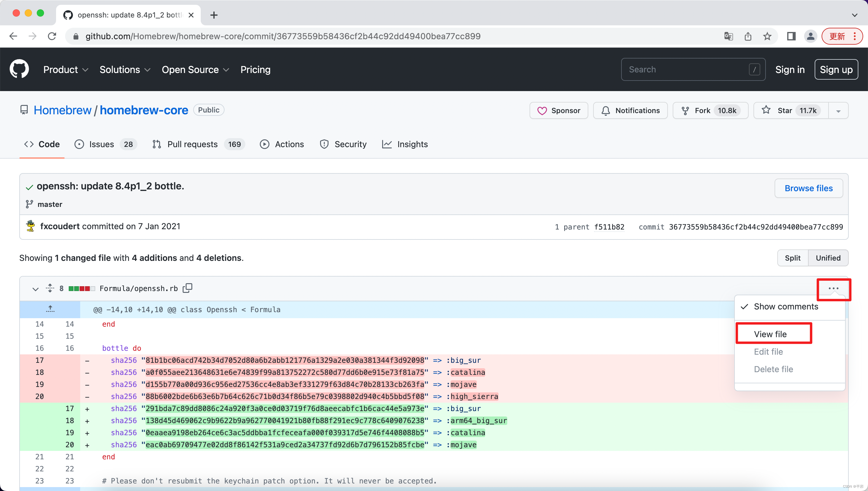This screenshot has height=491, width=868.
Task: Open the three-dots file options menu
Action: pos(833,288)
